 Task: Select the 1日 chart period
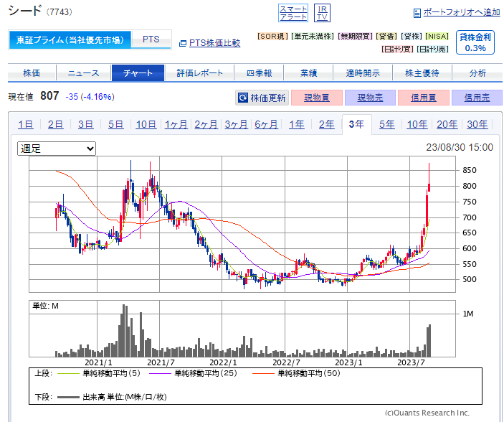pos(25,124)
